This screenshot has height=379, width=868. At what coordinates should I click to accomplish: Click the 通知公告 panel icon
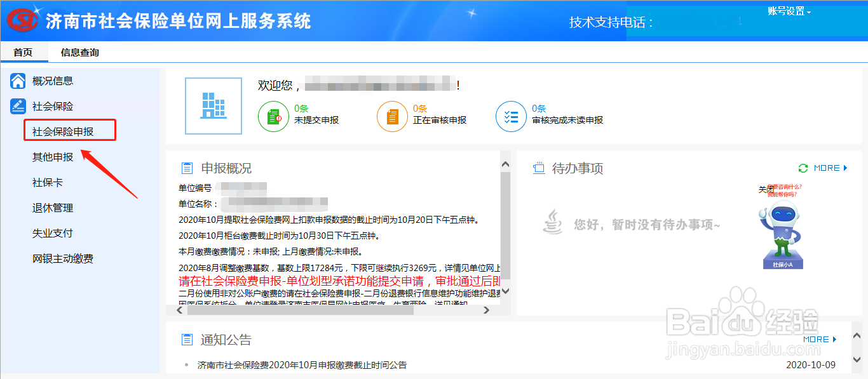coord(187,339)
